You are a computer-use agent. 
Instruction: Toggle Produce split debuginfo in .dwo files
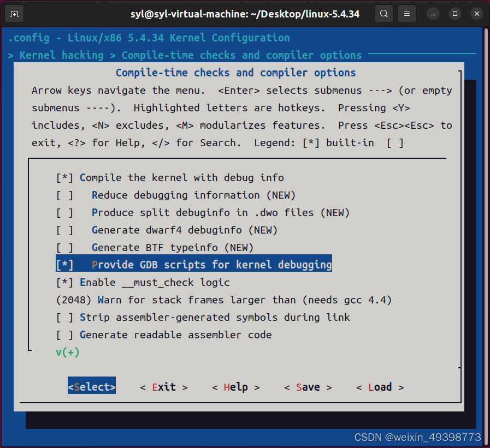[203, 213]
